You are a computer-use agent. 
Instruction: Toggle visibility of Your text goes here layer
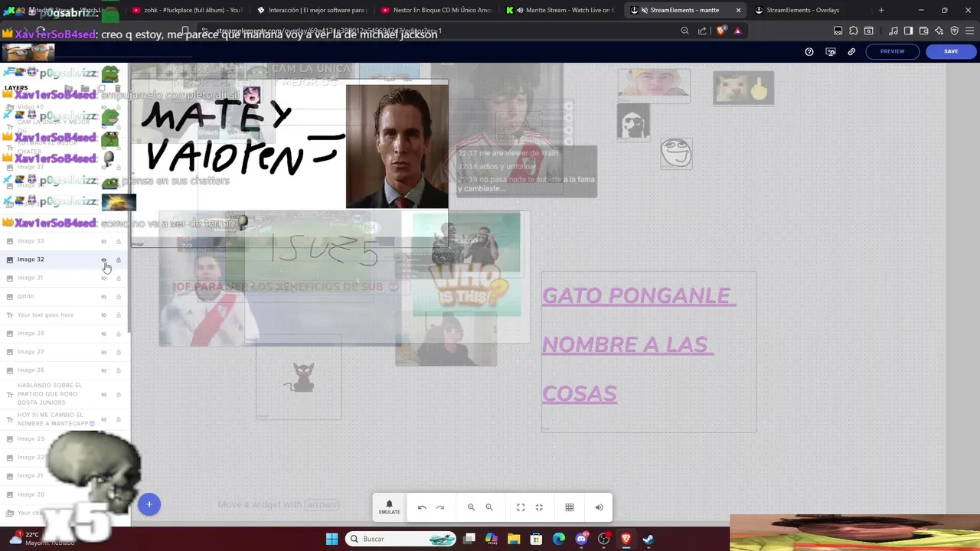(104, 315)
